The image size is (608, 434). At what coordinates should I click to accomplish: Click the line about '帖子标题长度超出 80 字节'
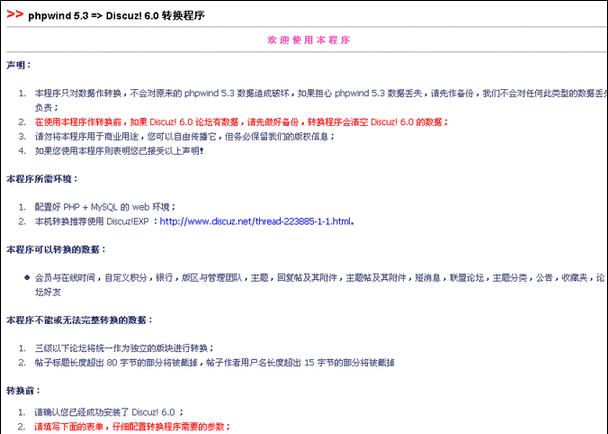click(x=215, y=363)
